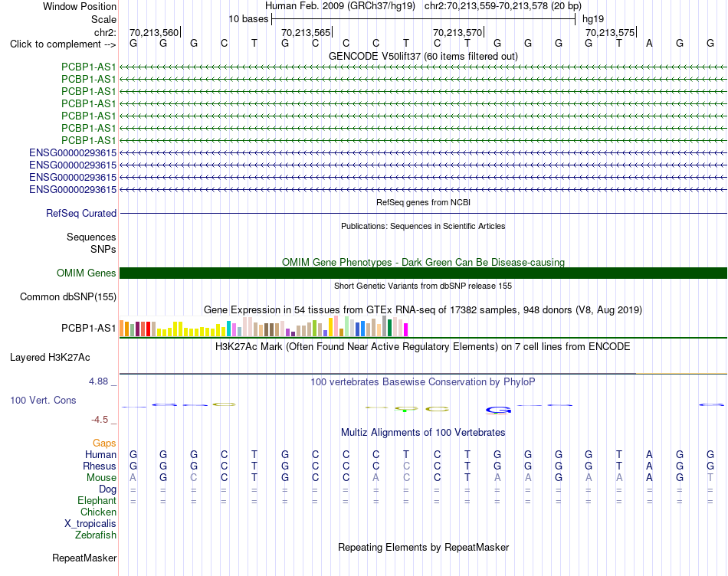Image resolution: width=728 pixels, height=576 pixels.
Task: Open 'RefSeq genes from NCBI' track title
Action: (x=423, y=202)
